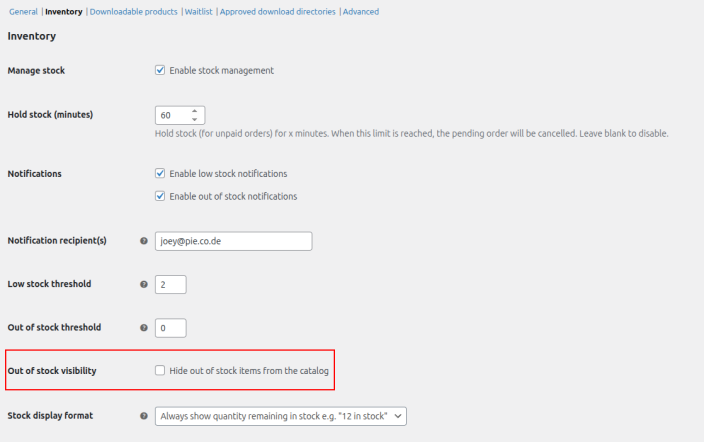
Task: Uncheck Enable out of stock notifications
Action: 160,196
